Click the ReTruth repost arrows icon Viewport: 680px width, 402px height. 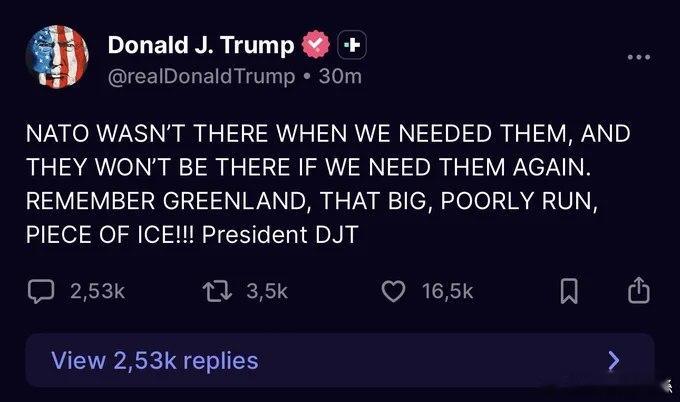coord(217,291)
